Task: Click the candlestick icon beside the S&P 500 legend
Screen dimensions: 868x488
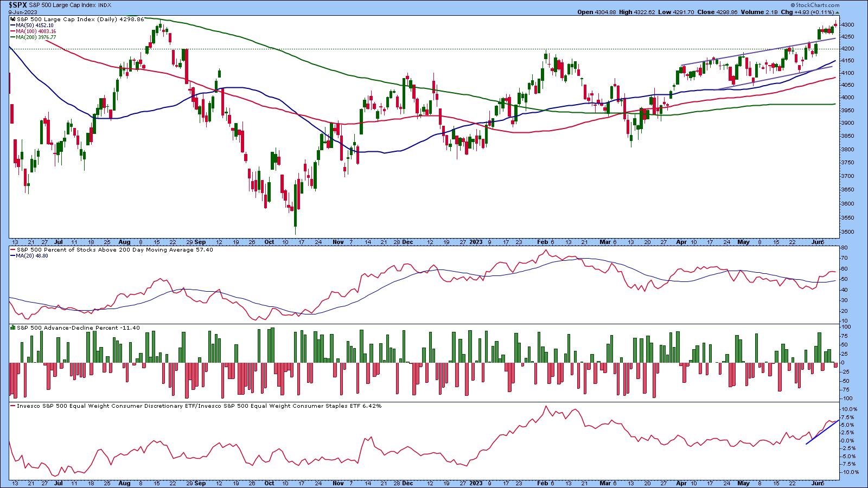Action: 12,19
